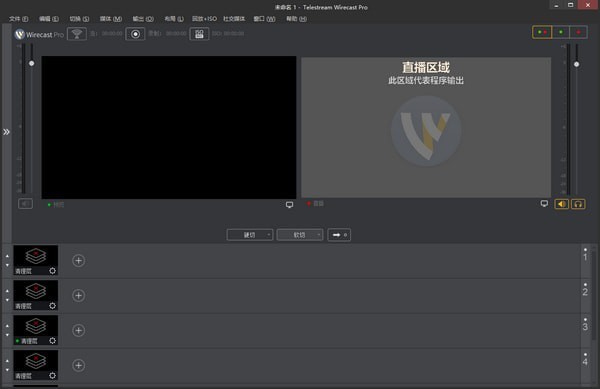Toggle the preview audio mute speaker button

(x=25, y=204)
